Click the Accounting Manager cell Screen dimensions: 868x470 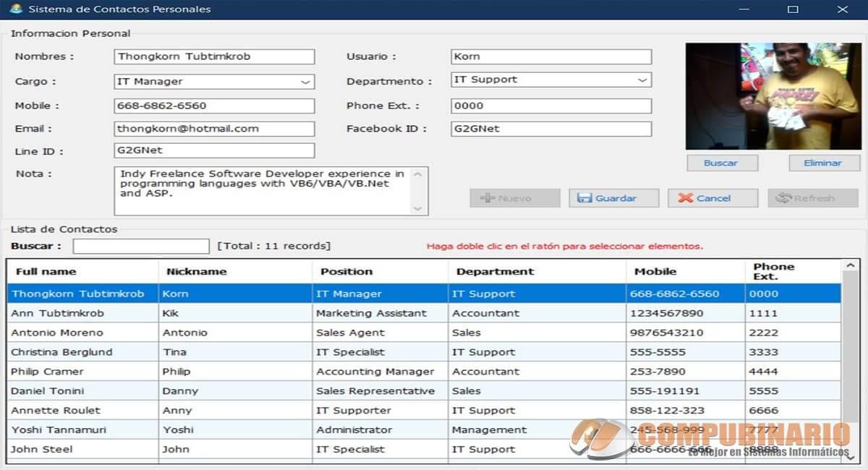click(x=380, y=372)
